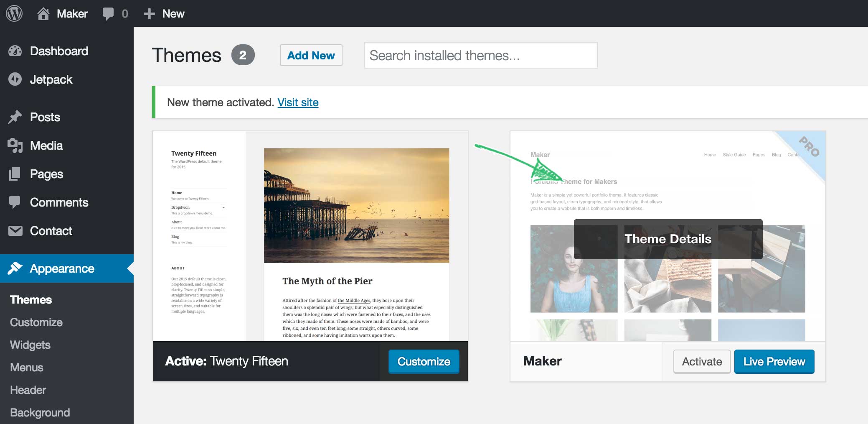Open the Header submenu
The width and height of the screenshot is (868, 424).
click(x=28, y=390)
